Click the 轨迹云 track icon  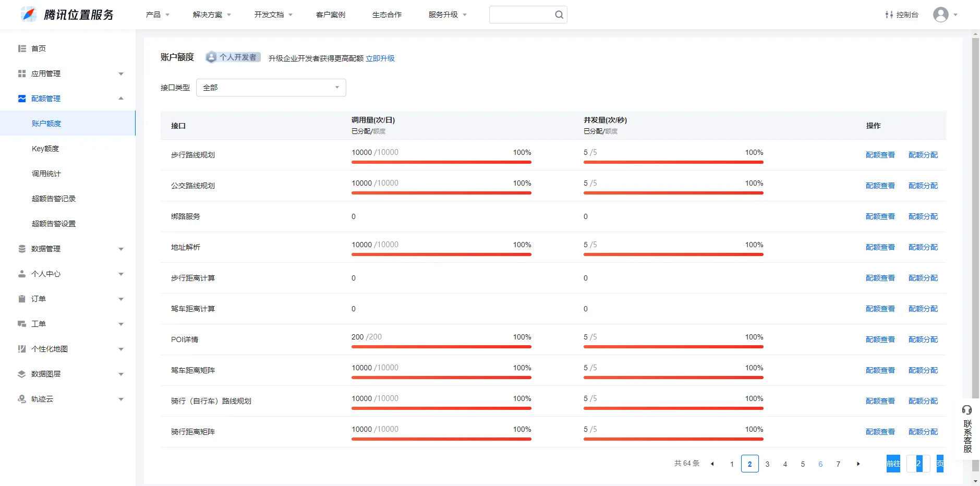[x=22, y=399]
